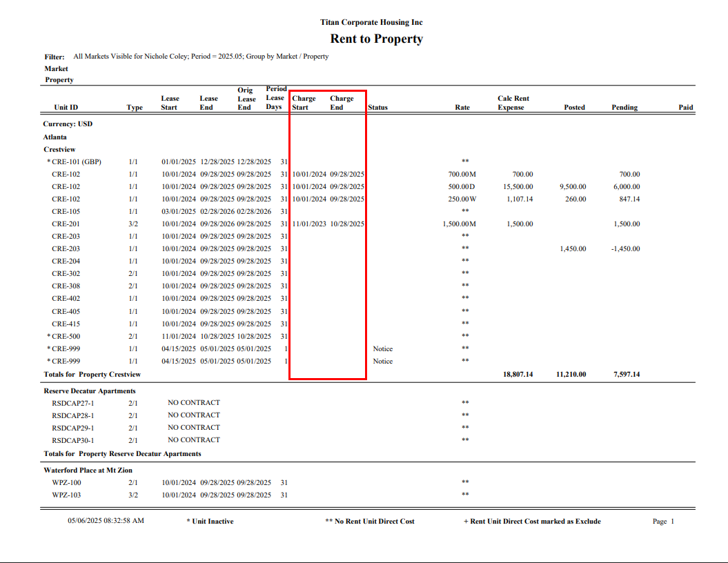Click the Pending column header
728x563 pixels.
tap(624, 108)
